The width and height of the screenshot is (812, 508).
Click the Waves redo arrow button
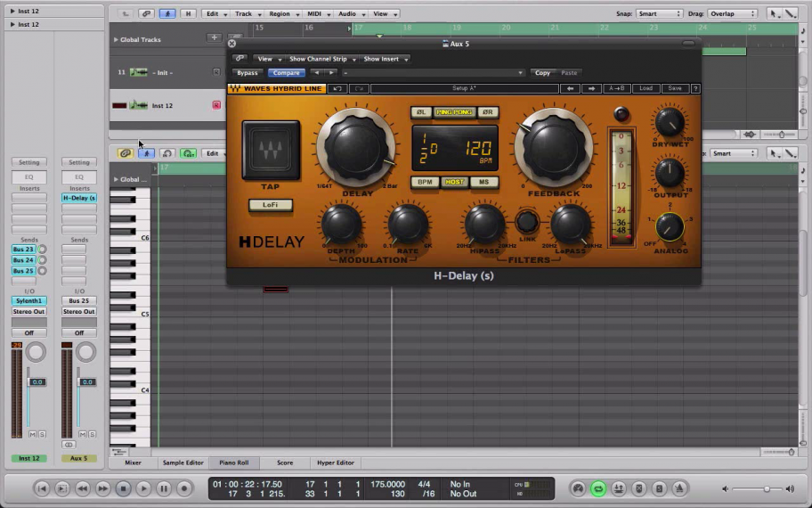[x=358, y=88]
